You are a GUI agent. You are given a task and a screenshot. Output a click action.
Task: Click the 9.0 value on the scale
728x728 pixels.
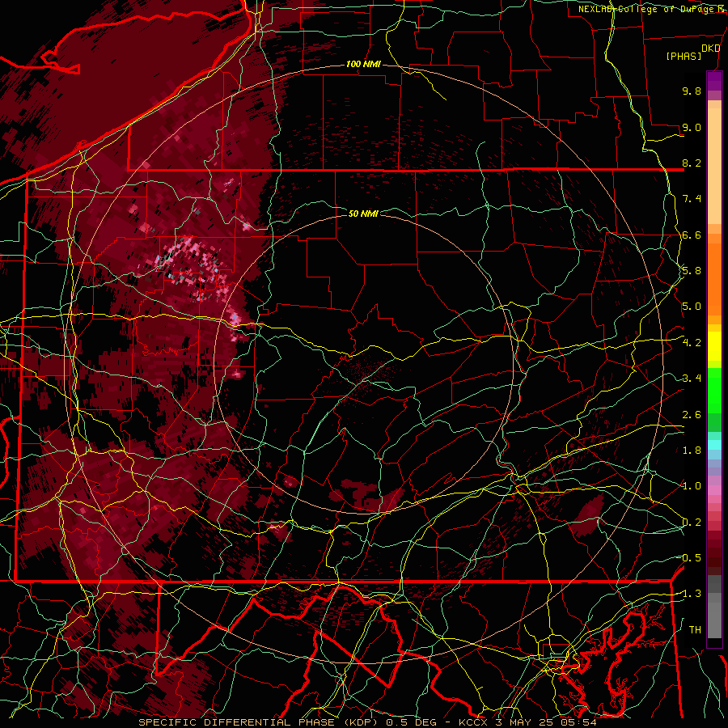click(x=692, y=128)
